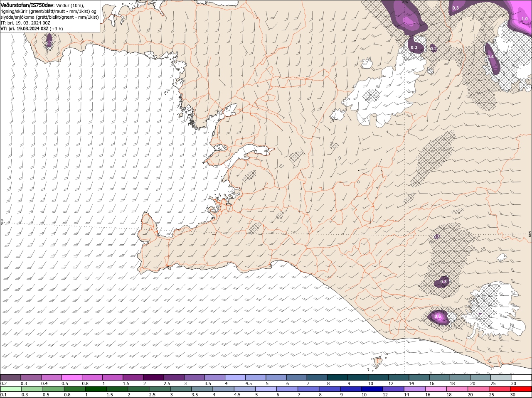Screen dimensions: 532x398
Task: Select lower legend swatch between 1 and 1.5
Action: [96, 389]
